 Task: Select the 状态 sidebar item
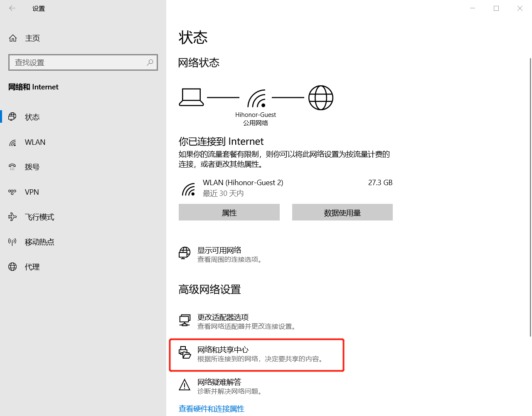[32, 117]
